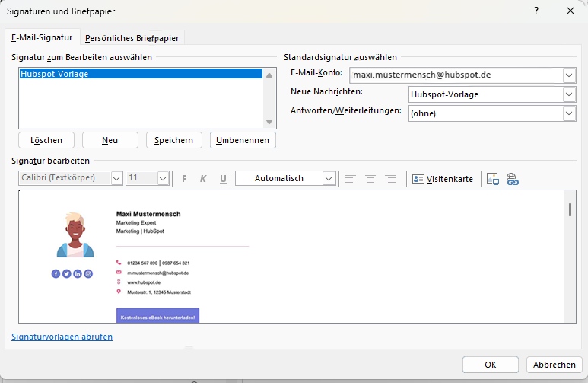Open the E-Mail-Konto dropdown
Viewport: 588px width, 383px height.
tap(569, 75)
